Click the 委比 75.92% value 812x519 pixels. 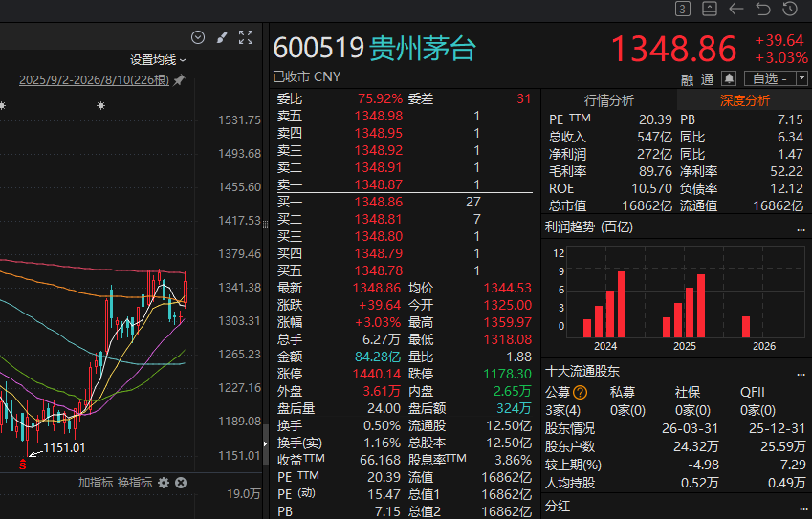380,98
